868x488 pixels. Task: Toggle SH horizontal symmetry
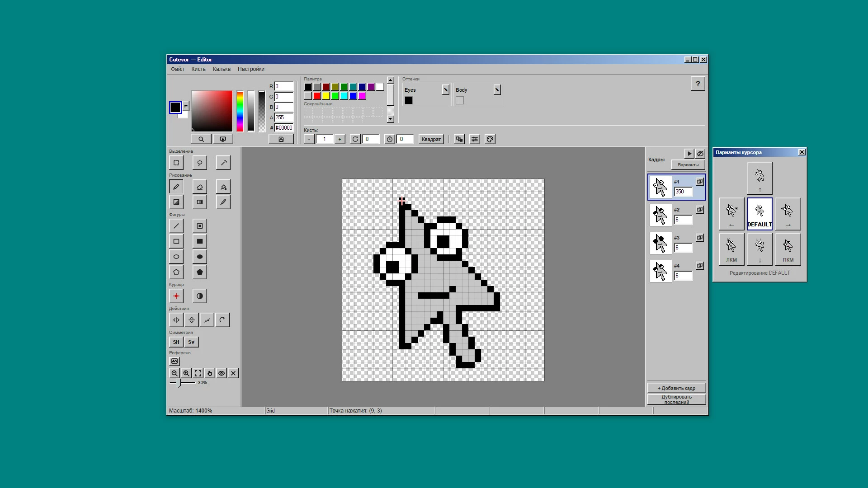click(x=176, y=342)
